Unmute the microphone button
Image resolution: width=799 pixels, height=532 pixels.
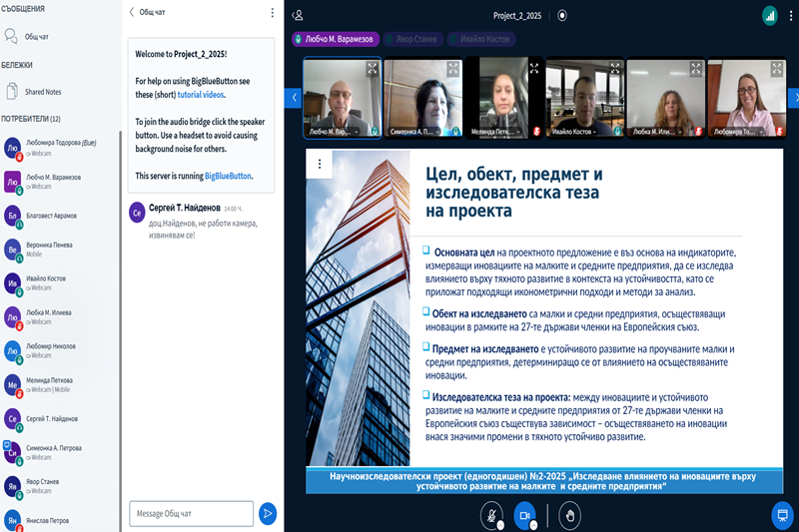(x=491, y=515)
